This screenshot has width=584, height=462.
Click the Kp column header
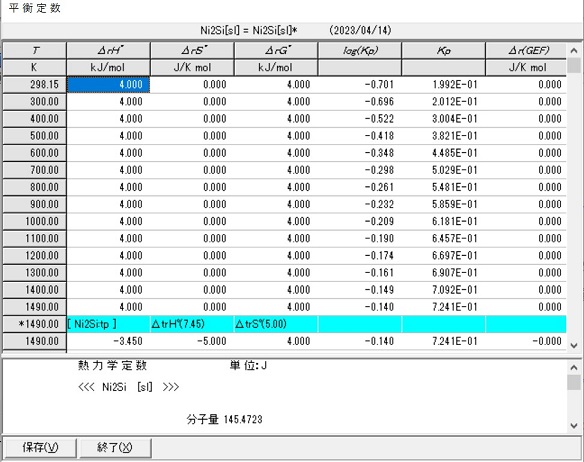tap(444, 50)
